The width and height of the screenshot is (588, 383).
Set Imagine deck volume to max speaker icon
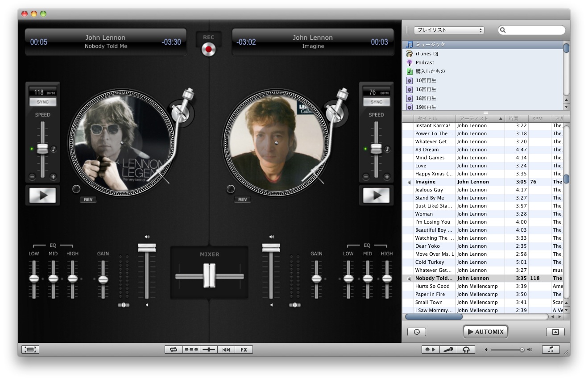[x=271, y=237]
